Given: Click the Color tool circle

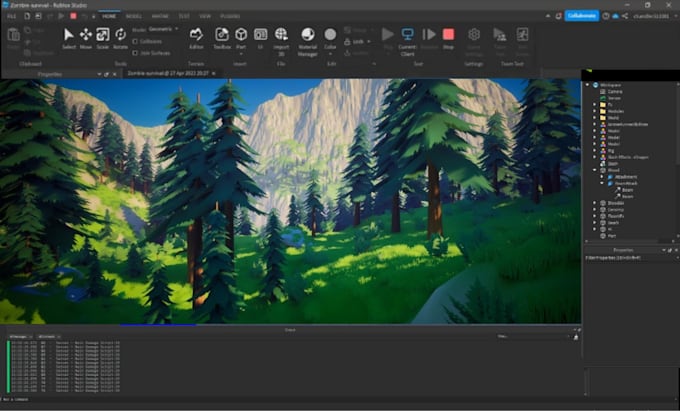Looking at the screenshot, I should coord(330,35).
